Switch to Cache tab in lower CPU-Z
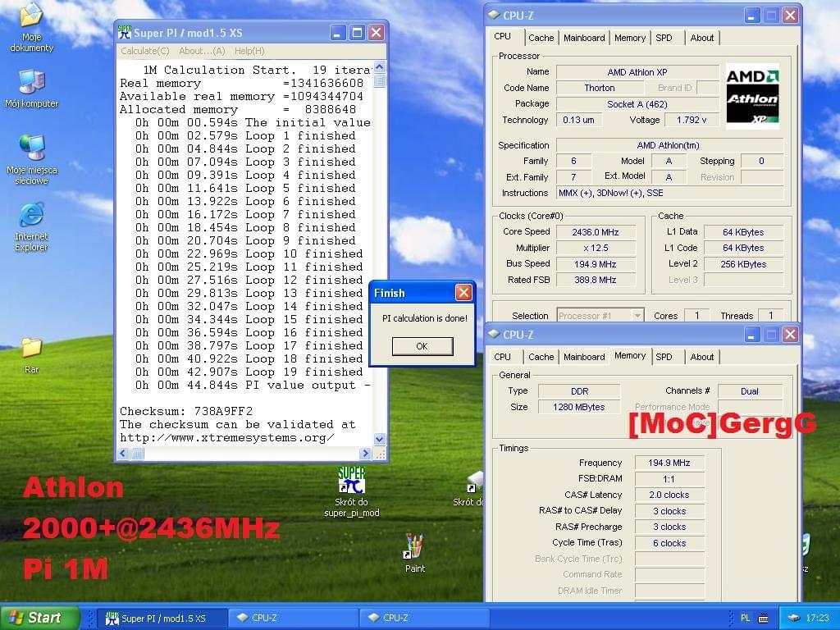 [x=541, y=357]
